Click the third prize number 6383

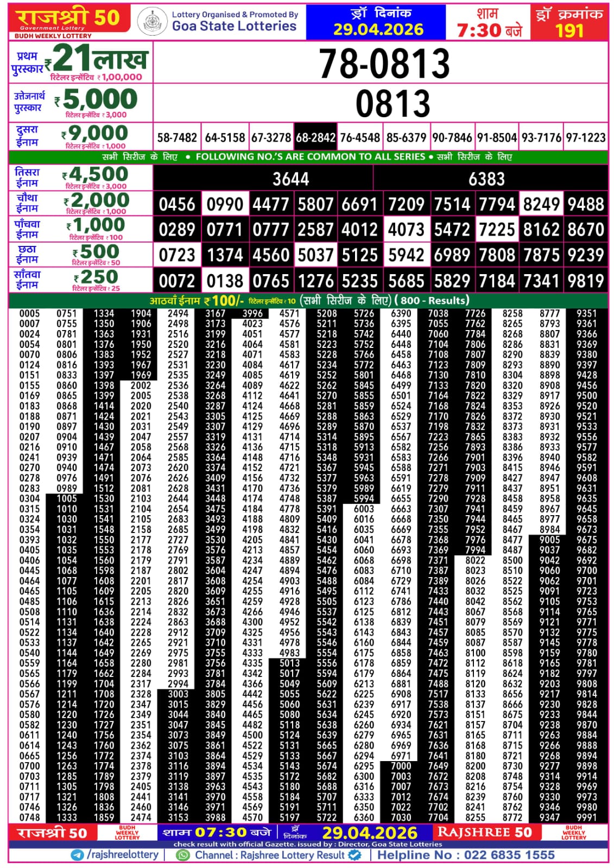[x=486, y=179]
